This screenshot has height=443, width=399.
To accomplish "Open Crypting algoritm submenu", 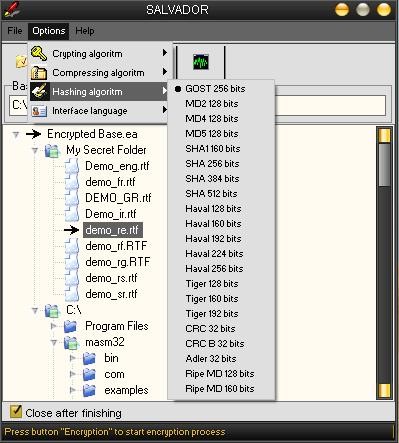I will 99,54.
